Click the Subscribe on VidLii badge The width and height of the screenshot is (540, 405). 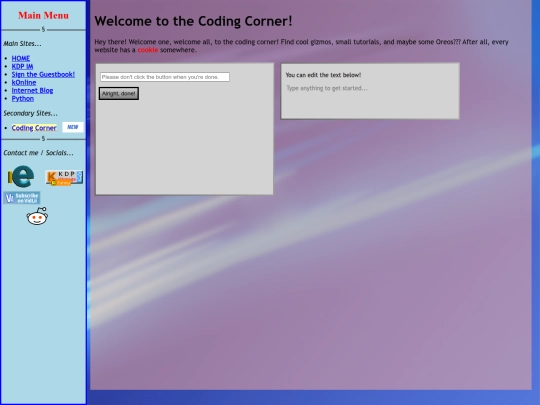pyautogui.click(x=22, y=198)
